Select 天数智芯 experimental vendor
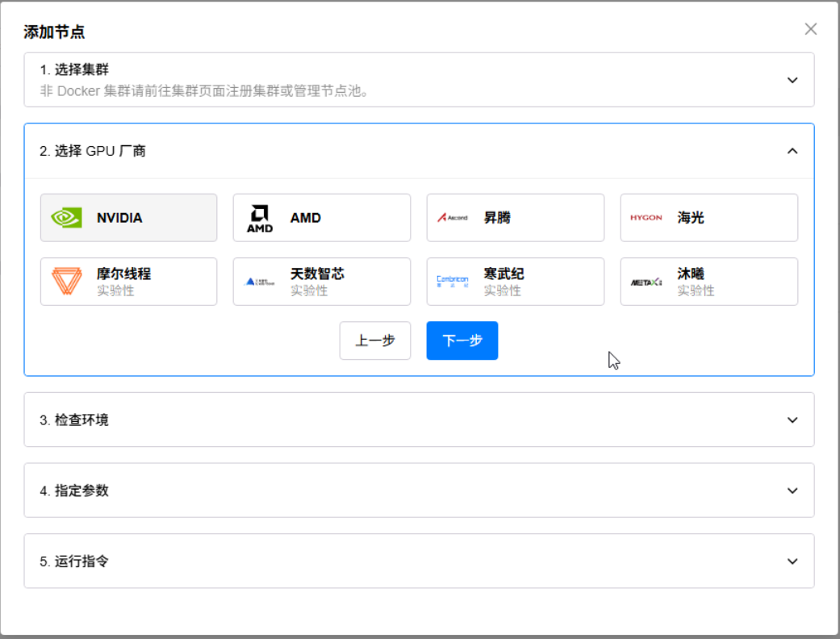 coord(322,282)
